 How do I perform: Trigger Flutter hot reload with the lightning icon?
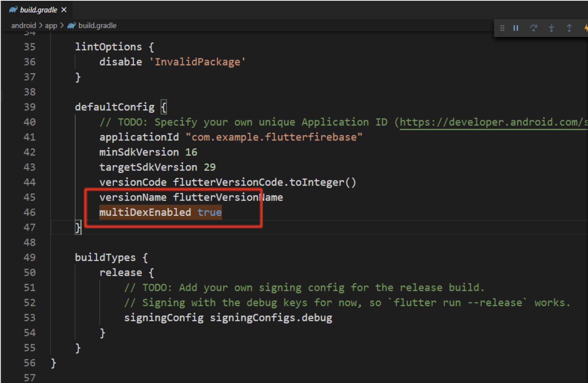585,28
